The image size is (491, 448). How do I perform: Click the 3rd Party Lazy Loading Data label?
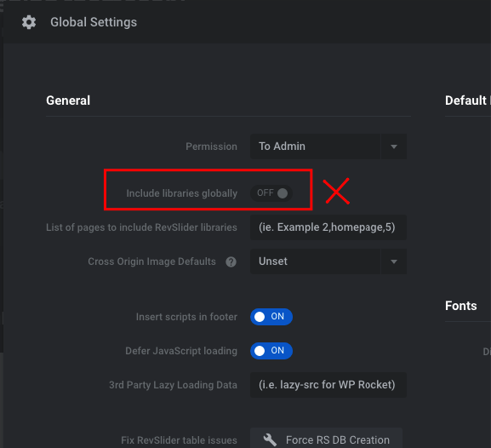173,385
